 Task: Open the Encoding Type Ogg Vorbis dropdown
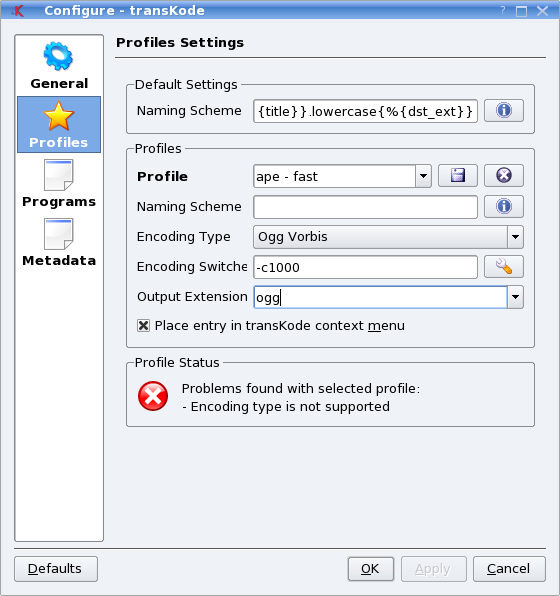pos(388,237)
